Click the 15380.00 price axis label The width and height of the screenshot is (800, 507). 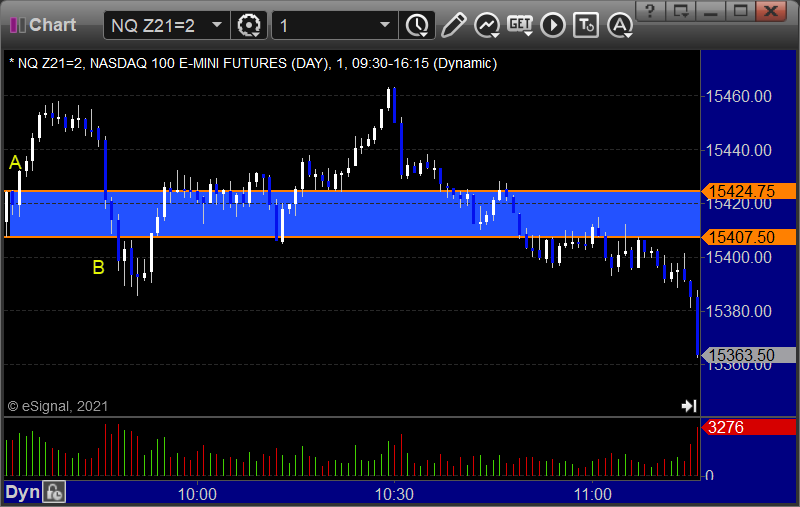point(738,311)
